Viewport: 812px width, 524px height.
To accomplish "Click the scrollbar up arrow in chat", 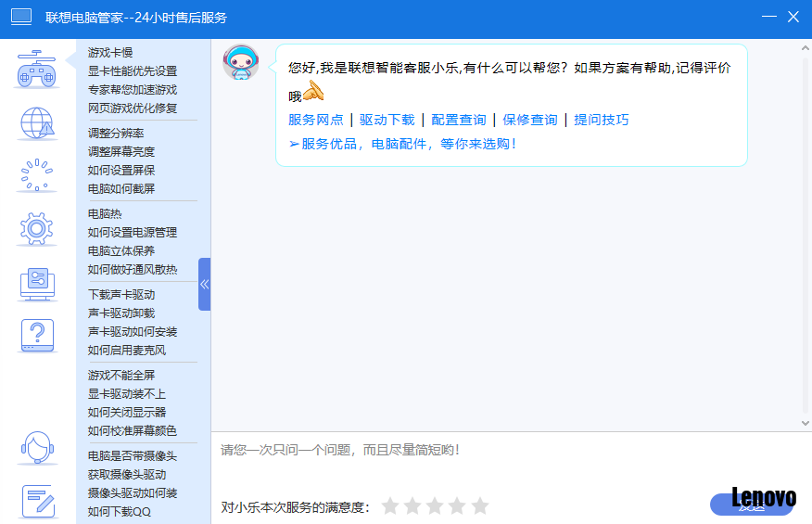I will (806, 48).
